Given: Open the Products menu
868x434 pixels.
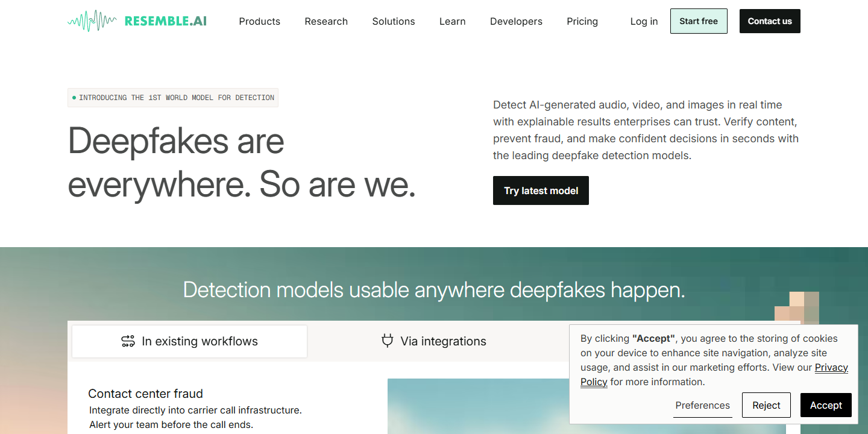Looking at the screenshot, I should (x=260, y=21).
